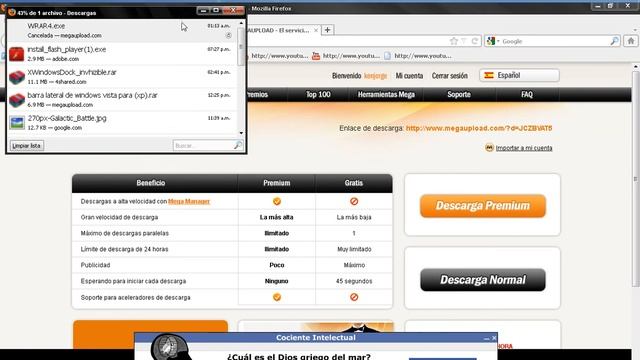Click retry icon on cancelled WRAR4.exe download
The height and width of the screenshot is (360, 640).
pos(229,36)
